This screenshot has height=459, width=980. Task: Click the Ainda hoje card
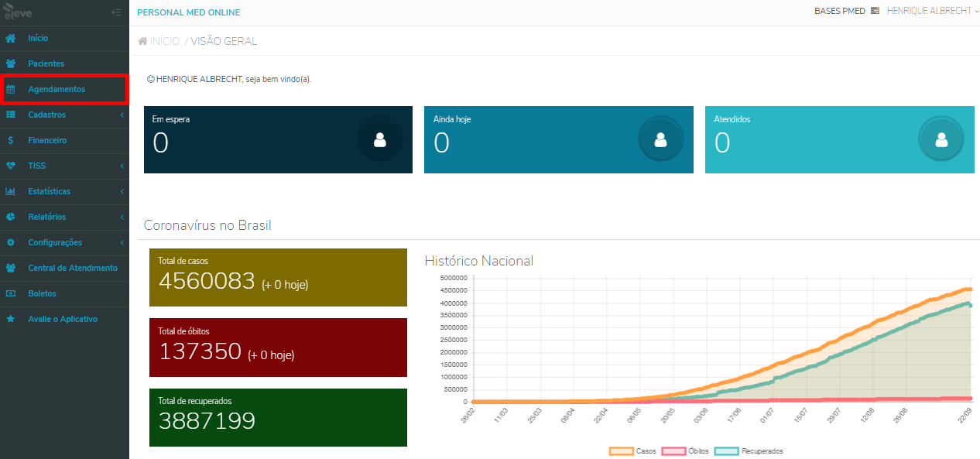click(x=559, y=139)
